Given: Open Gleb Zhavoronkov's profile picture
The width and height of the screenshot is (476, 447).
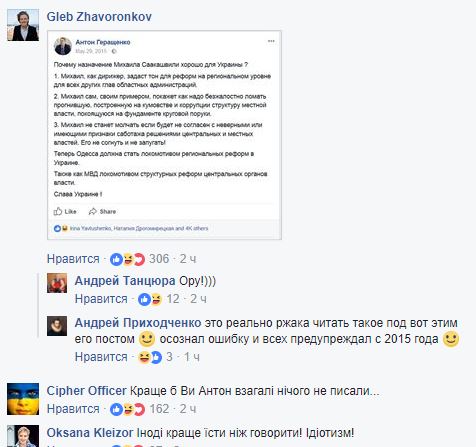Looking at the screenshot, I should [x=23, y=25].
